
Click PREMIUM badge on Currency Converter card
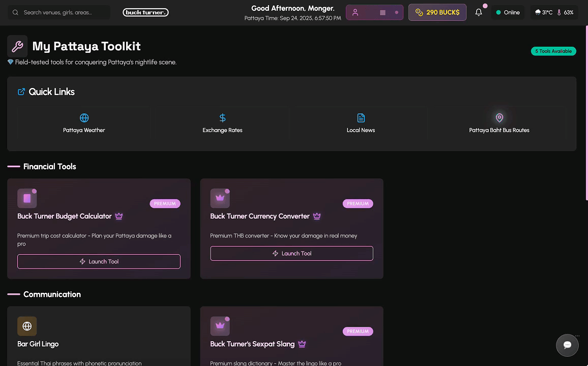point(358,203)
